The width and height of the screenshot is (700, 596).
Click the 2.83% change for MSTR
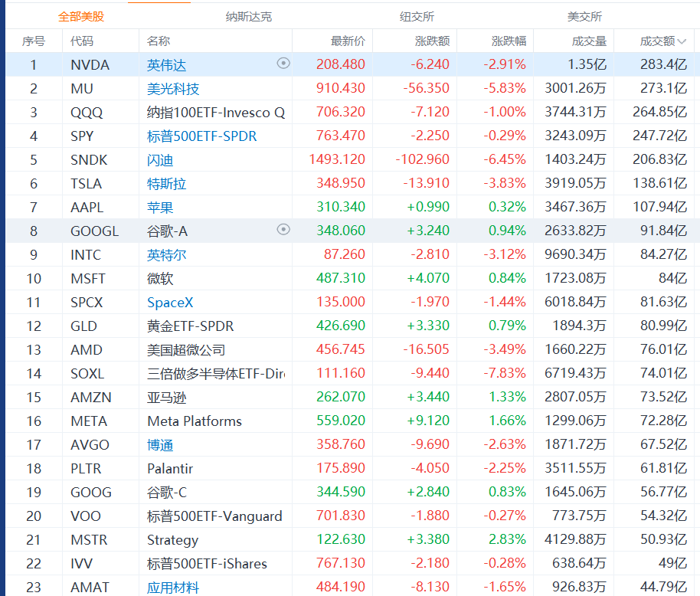[x=507, y=539]
